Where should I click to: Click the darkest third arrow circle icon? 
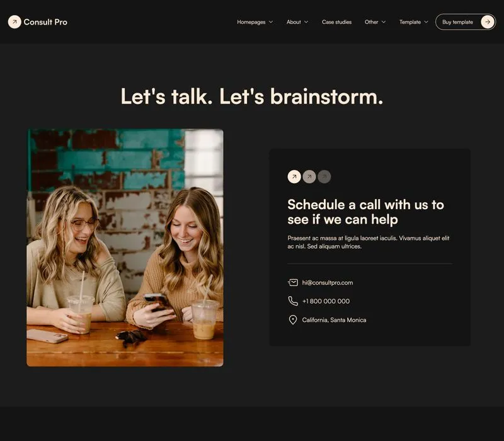(324, 176)
